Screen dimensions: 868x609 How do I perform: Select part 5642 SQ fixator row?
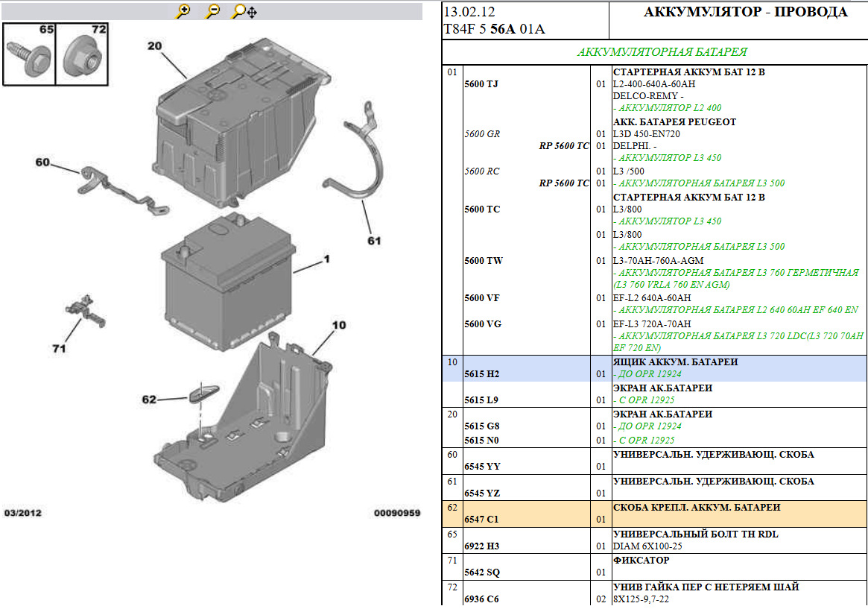tap(654, 567)
